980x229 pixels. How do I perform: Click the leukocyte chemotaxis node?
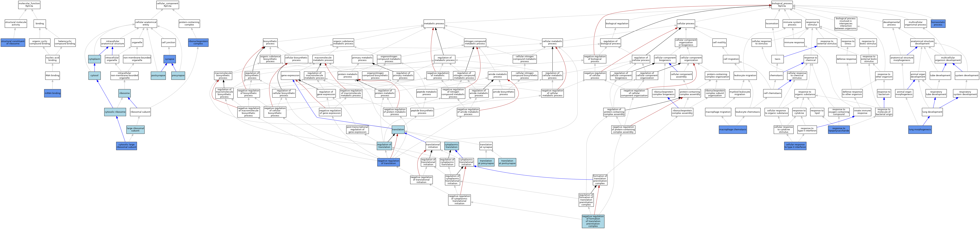click(x=748, y=112)
